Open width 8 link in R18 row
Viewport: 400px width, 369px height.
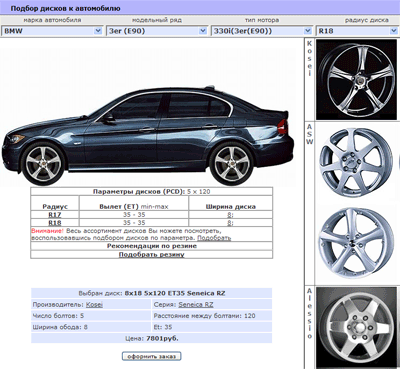(230, 223)
